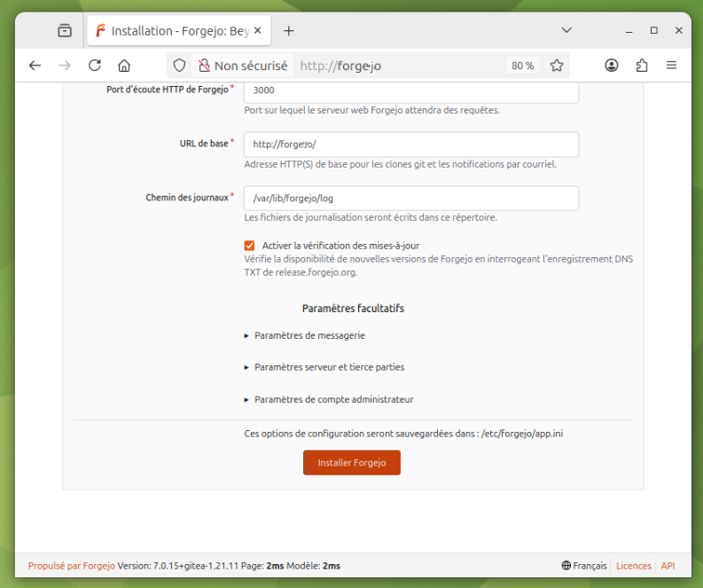Click the Installer Forgejo button
703x588 pixels.
(x=352, y=463)
